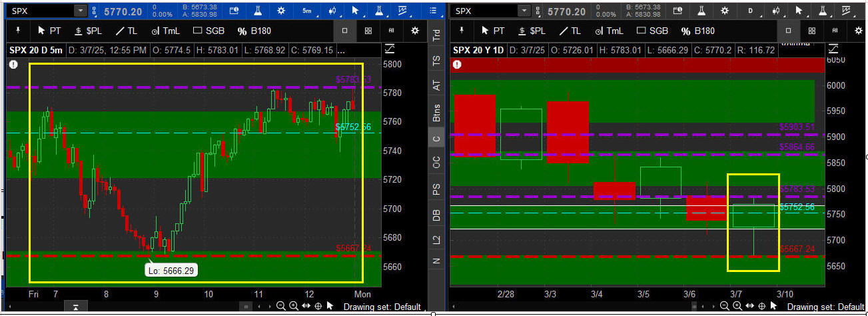The height and width of the screenshot is (316, 868).
Task: Click the TmL time level tool on left chart
Action: pyautogui.click(x=165, y=31)
